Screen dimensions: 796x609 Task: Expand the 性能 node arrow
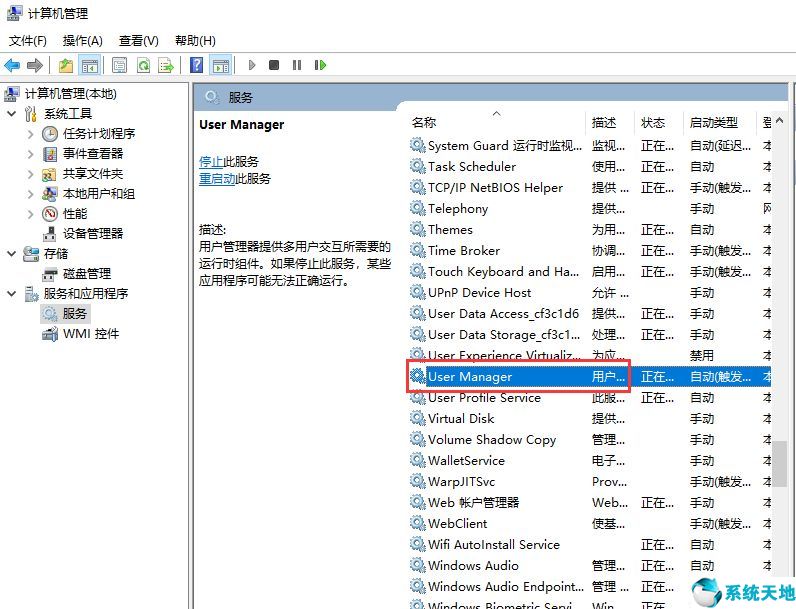30,214
